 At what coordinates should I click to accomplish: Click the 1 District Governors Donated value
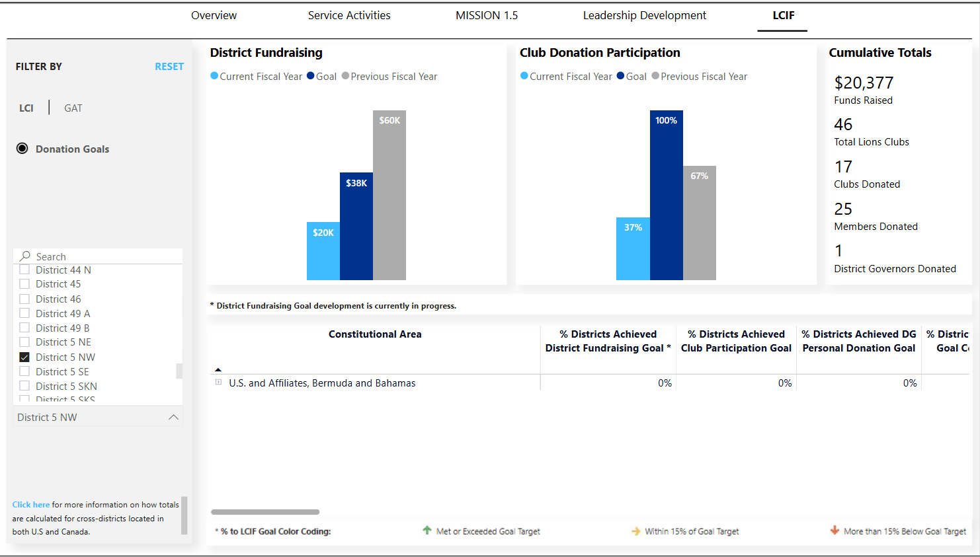tap(838, 251)
